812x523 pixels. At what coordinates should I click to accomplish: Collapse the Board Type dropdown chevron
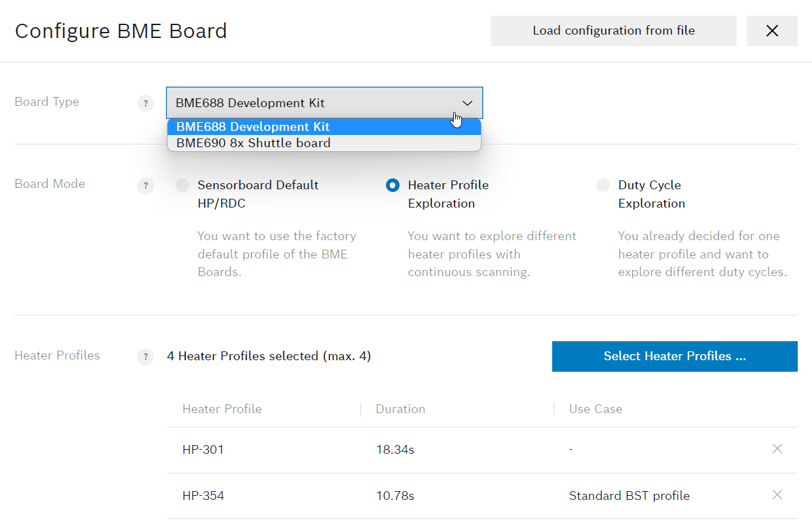coord(467,103)
